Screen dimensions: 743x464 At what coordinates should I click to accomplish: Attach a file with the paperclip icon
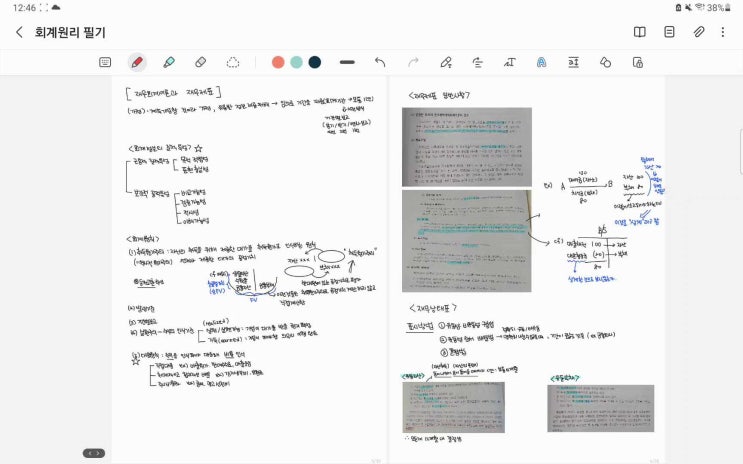tap(699, 32)
